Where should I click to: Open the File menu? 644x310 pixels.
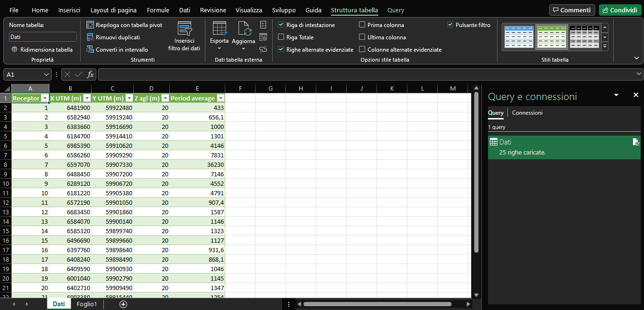coord(14,10)
